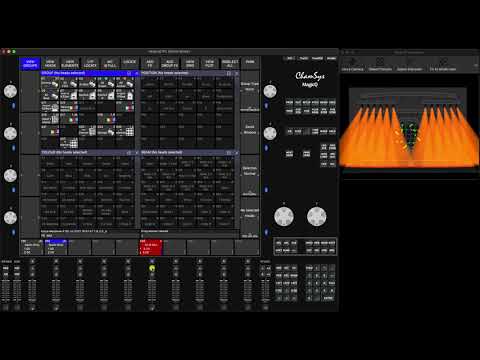Click the ADD GROUP FX soft button
Viewport: 480px width, 360px height.
(x=170, y=63)
